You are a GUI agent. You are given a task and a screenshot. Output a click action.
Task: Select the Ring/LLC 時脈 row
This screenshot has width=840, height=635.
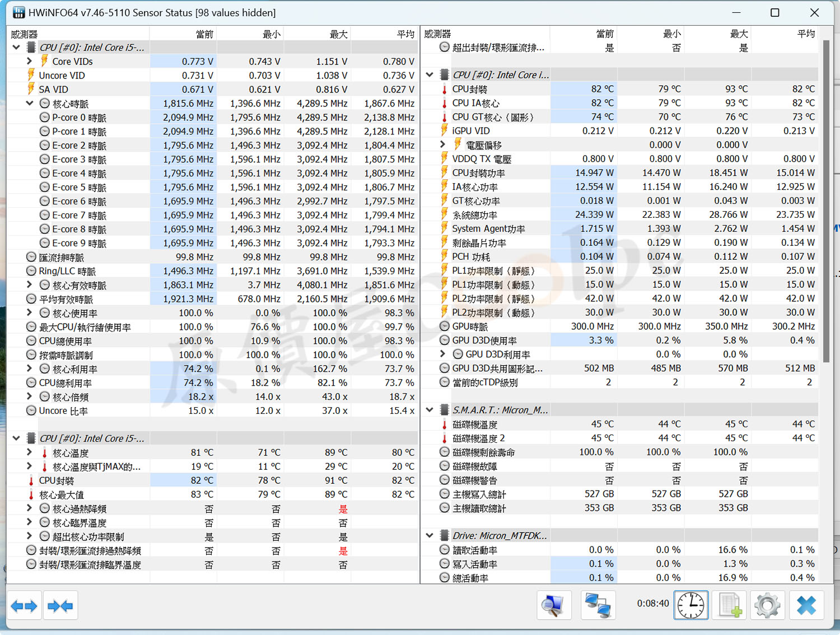212,270
